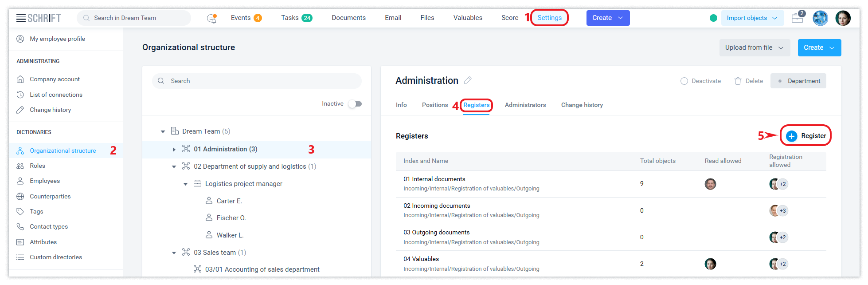Click the pencil icon beside Administration title

[x=468, y=80]
